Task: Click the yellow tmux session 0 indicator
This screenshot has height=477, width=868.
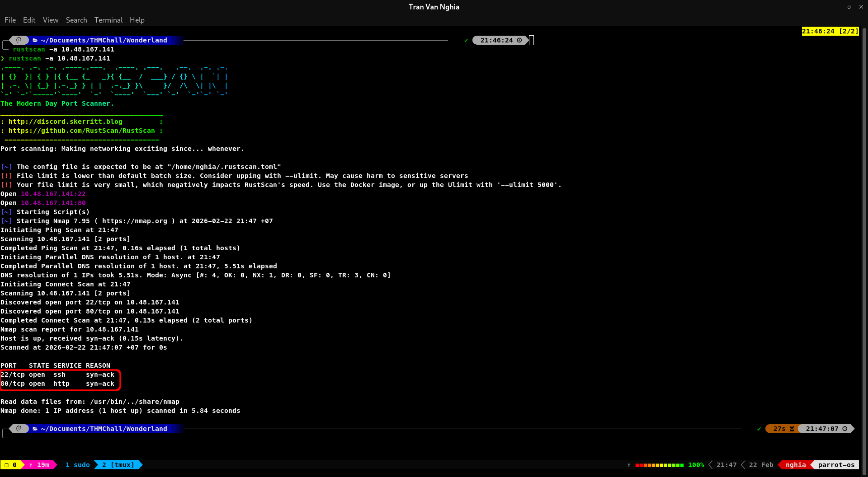Action: pyautogui.click(x=11, y=465)
